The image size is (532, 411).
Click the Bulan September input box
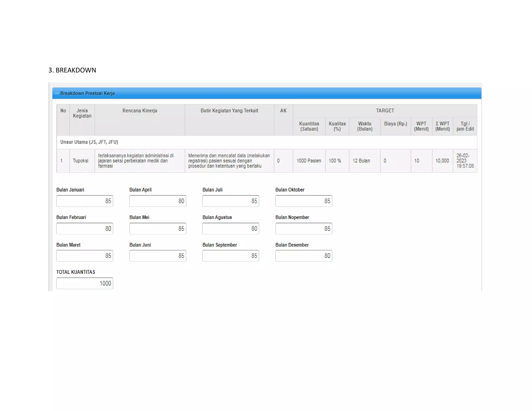(231, 256)
